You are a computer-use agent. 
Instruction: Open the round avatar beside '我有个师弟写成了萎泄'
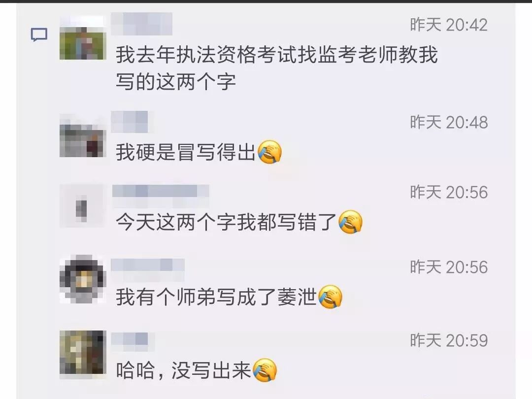83,279
